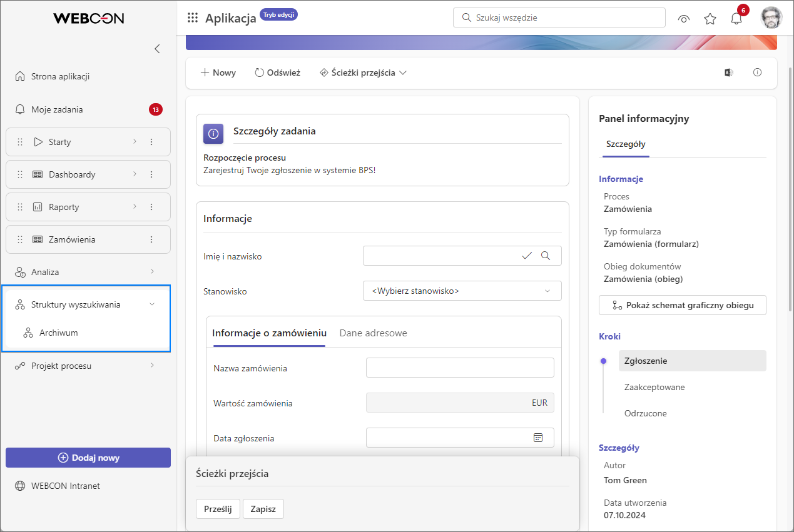
Task: Click the Prześlij button
Action: coord(218,509)
